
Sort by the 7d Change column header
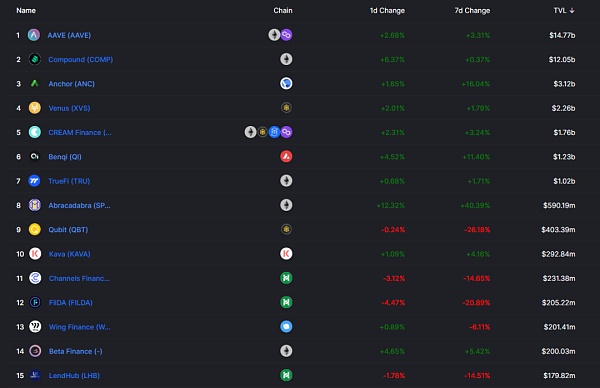click(472, 11)
